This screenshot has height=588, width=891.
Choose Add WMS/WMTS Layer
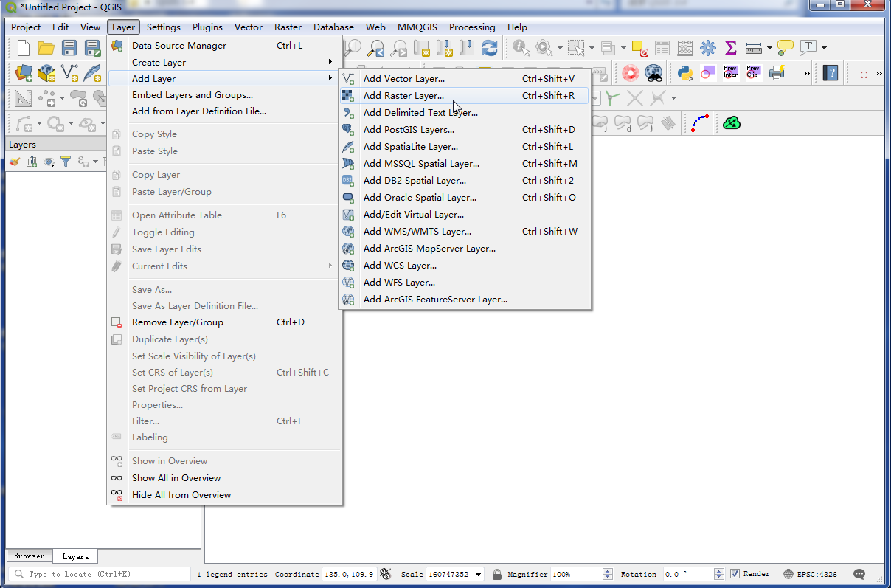[x=464, y=231]
